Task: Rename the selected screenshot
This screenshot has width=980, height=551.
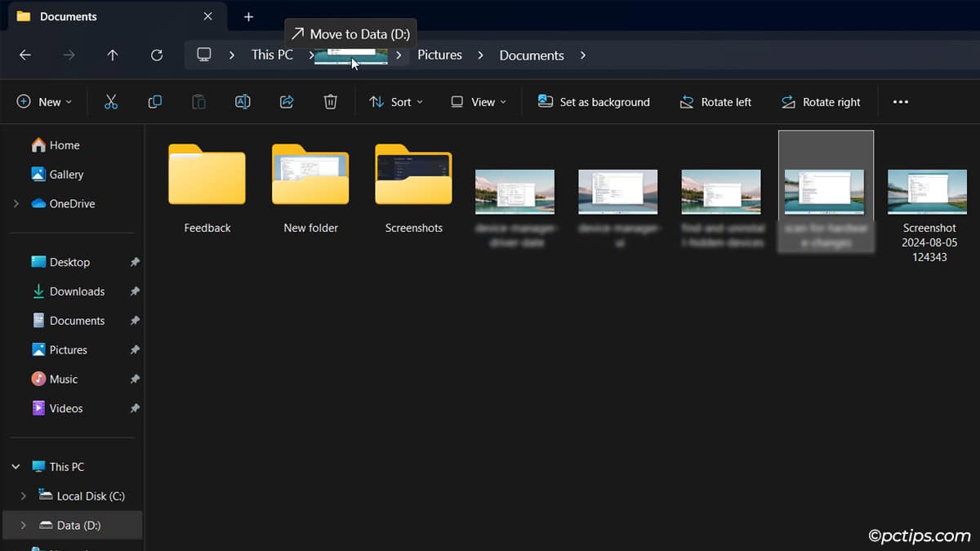Action: (x=243, y=101)
